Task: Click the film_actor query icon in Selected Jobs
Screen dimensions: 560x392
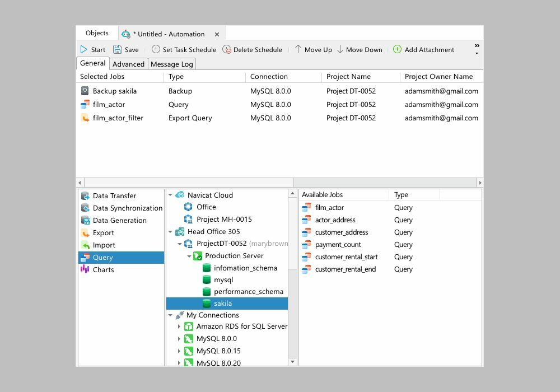Action: [x=85, y=104]
